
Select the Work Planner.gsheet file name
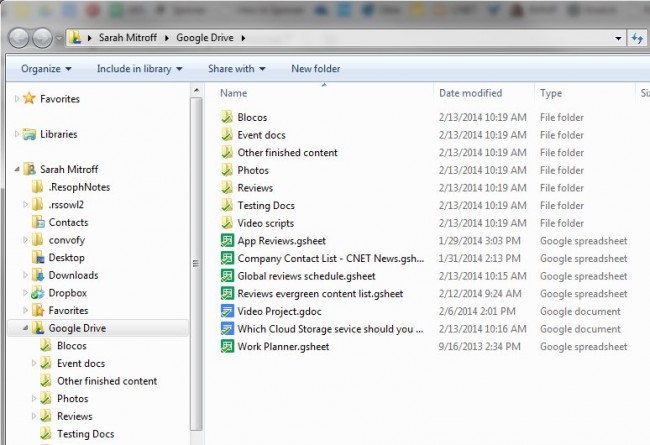(283, 347)
